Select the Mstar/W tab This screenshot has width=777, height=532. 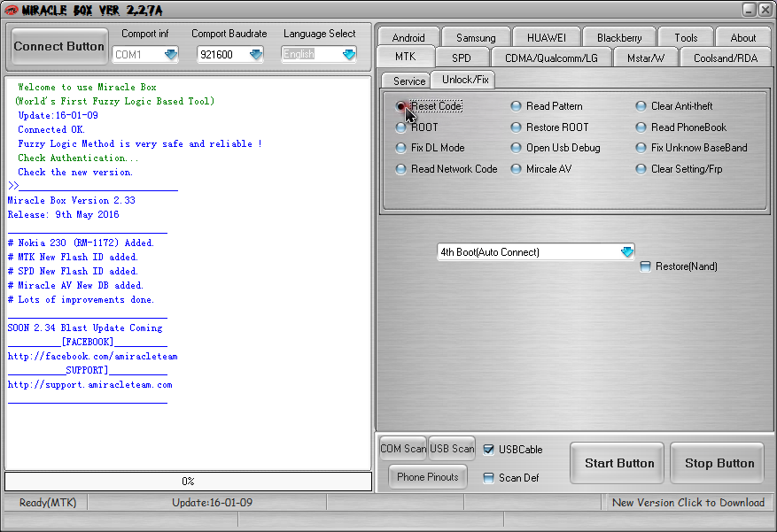(x=645, y=58)
